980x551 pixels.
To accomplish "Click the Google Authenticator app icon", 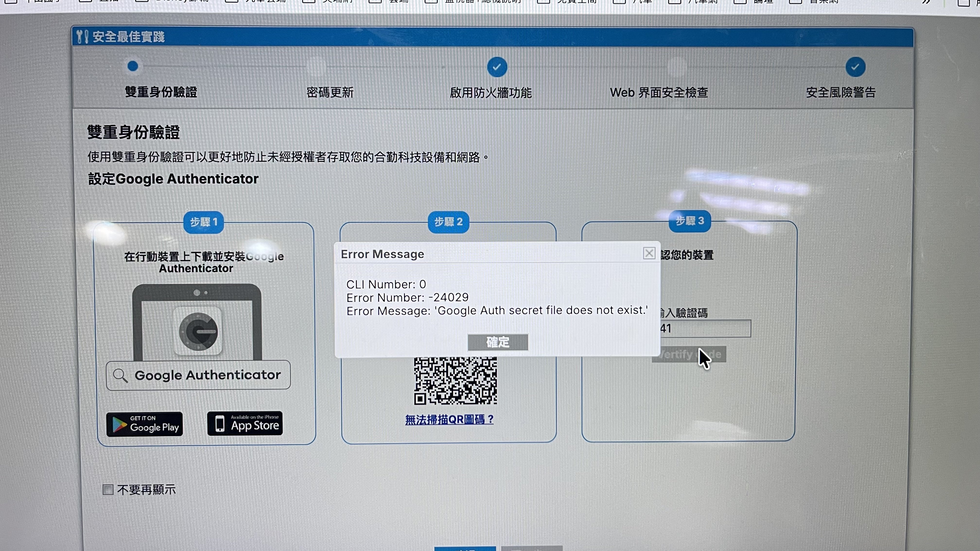I will [198, 331].
